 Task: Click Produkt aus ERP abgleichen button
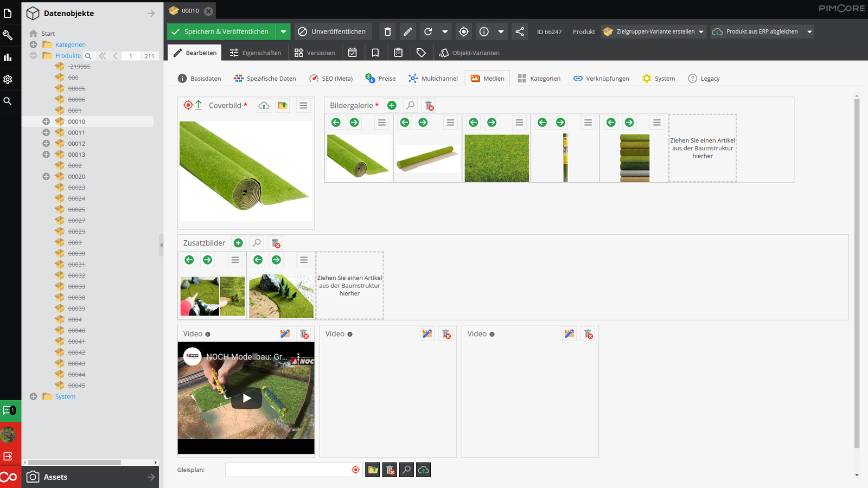(757, 31)
